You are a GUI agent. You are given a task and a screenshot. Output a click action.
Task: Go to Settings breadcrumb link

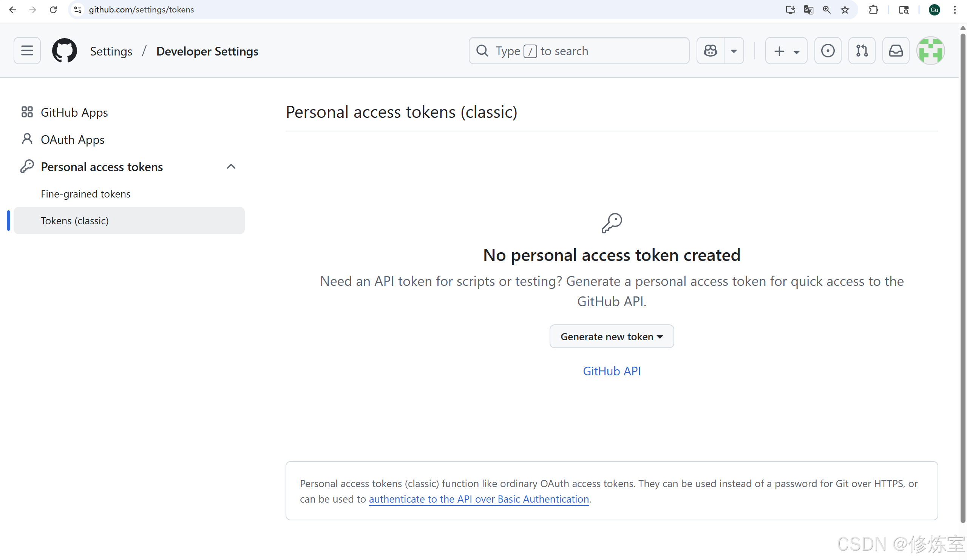click(x=111, y=51)
